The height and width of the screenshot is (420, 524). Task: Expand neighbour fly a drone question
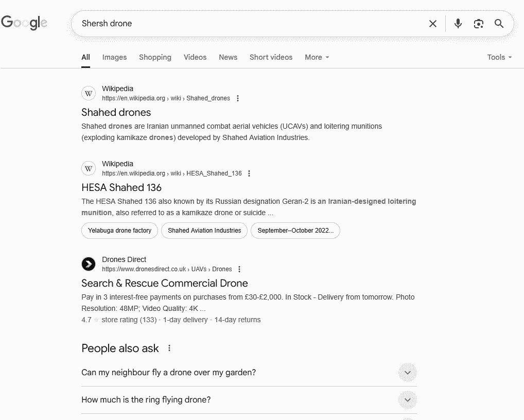[x=407, y=373]
